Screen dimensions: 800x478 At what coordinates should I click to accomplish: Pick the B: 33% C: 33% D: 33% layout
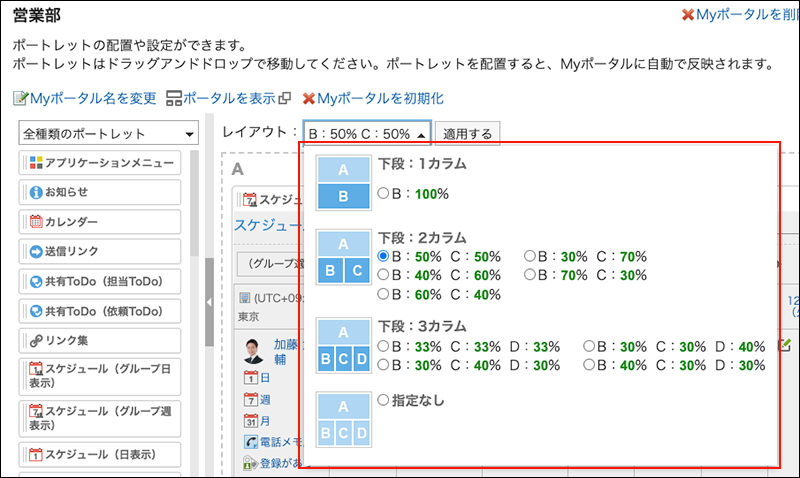[x=383, y=346]
